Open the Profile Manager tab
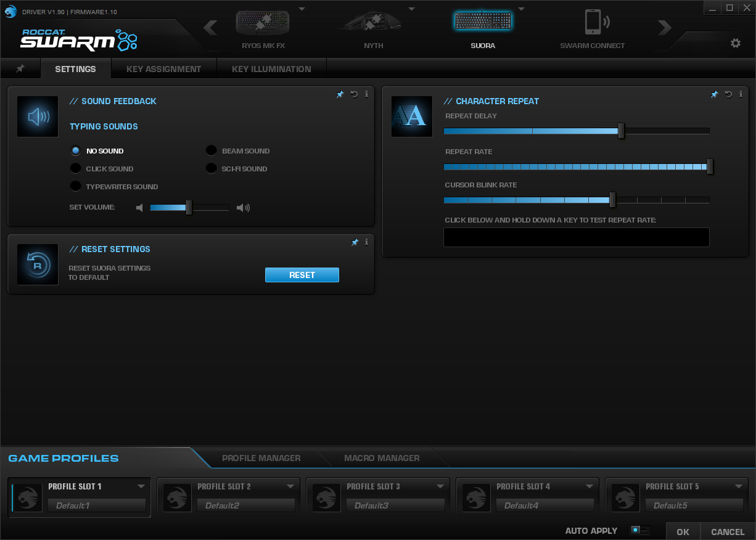The height and width of the screenshot is (540, 756). pyautogui.click(x=261, y=458)
